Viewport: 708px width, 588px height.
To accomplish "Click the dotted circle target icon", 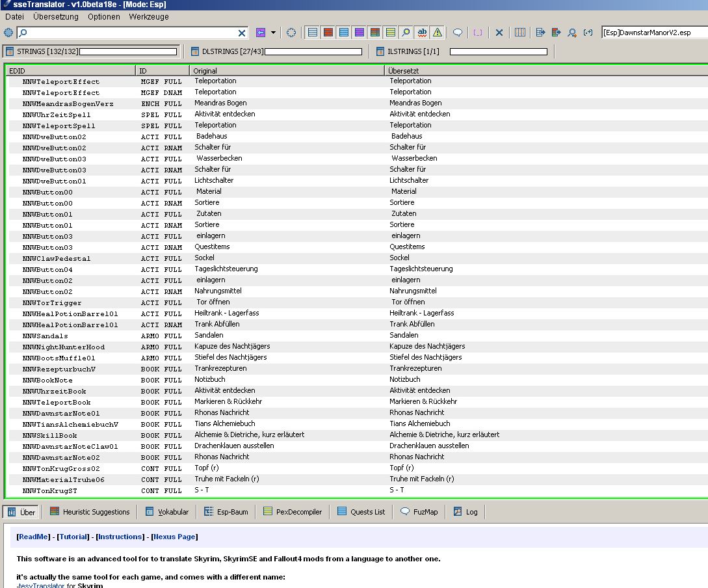I will coord(291,33).
